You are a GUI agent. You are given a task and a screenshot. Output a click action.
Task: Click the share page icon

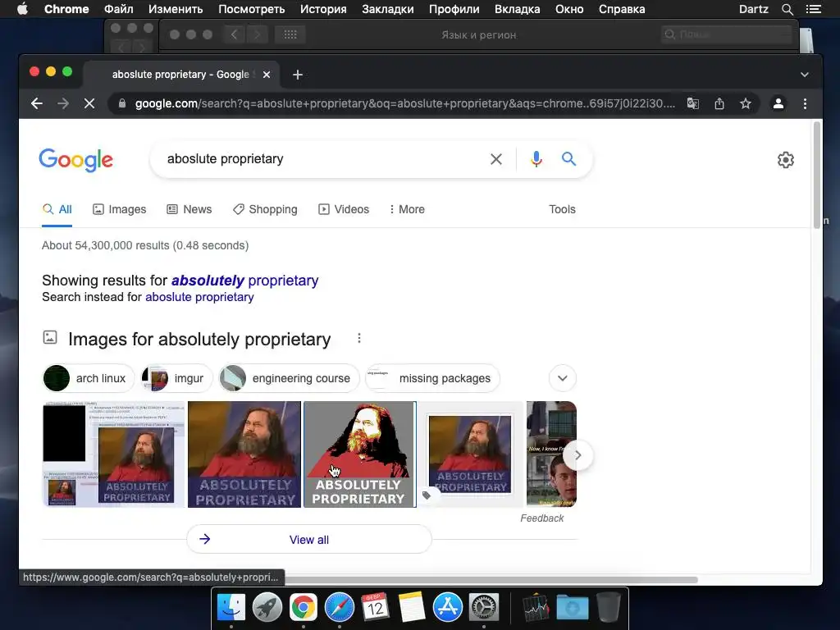[719, 103]
